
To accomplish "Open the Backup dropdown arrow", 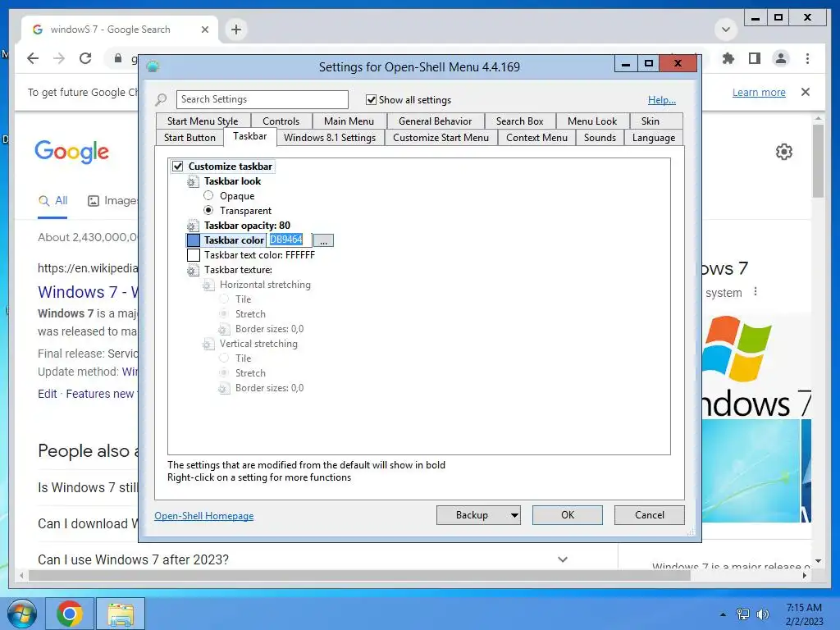I will (x=514, y=515).
